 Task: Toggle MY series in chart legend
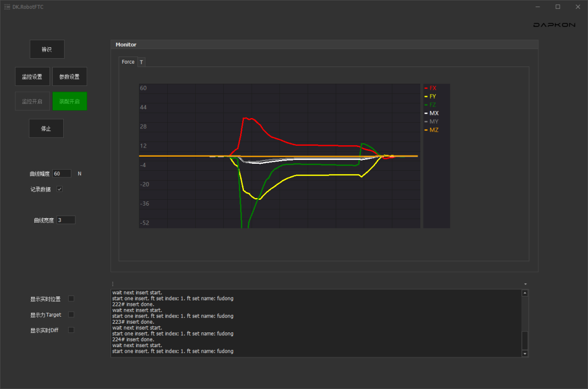(x=432, y=121)
